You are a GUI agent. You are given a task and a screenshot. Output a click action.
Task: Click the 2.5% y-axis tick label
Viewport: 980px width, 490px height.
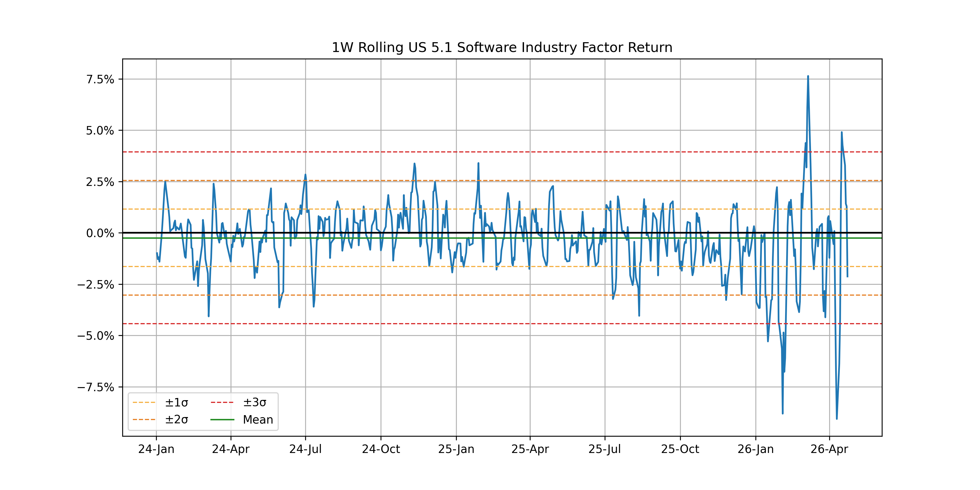tap(100, 182)
